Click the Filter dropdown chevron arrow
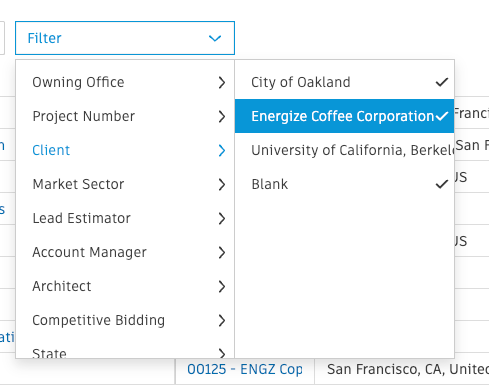The width and height of the screenshot is (489, 385). click(x=215, y=38)
